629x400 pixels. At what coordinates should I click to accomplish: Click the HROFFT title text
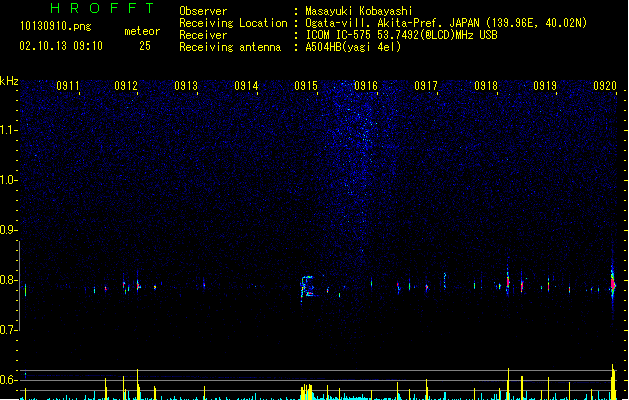(x=102, y=8)
